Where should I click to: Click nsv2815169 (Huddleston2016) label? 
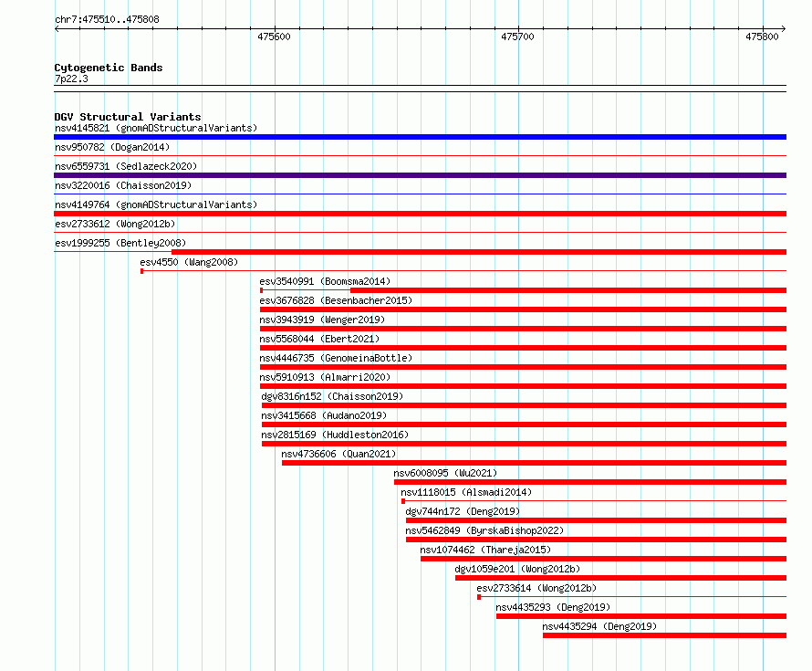click(335, 435)
